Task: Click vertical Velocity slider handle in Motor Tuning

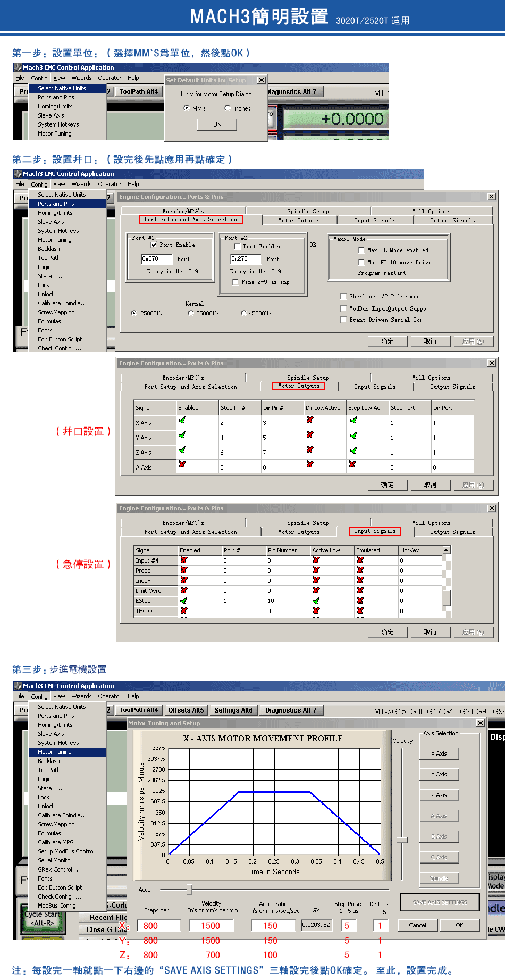Action: [402, 840]
